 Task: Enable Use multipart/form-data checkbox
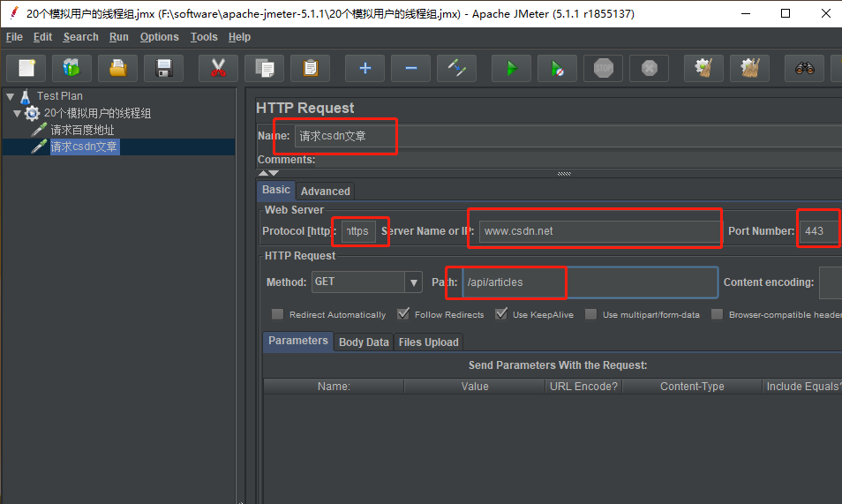coord(590,314)
